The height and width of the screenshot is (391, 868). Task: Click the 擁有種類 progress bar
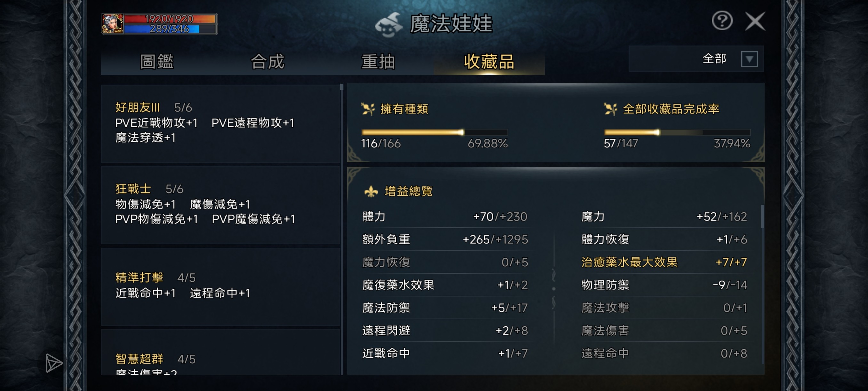click(x=434, y=132)
